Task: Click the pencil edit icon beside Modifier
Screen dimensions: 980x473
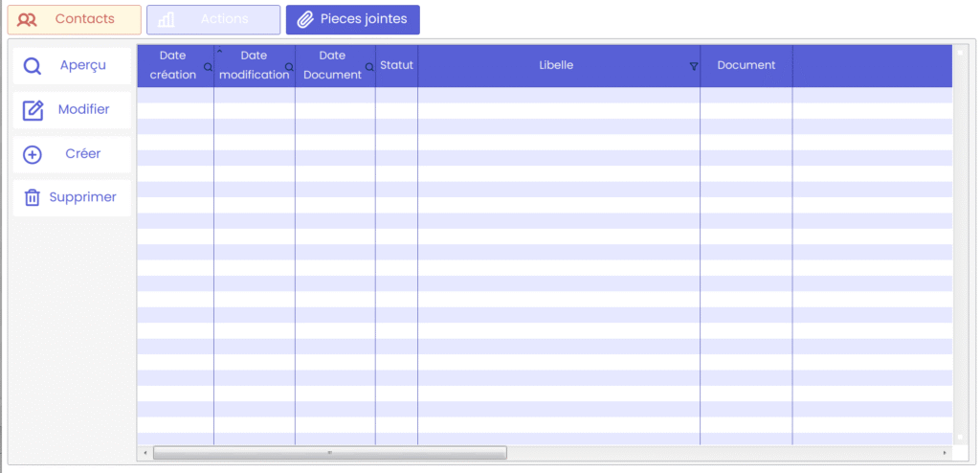Action: point(33,110)
